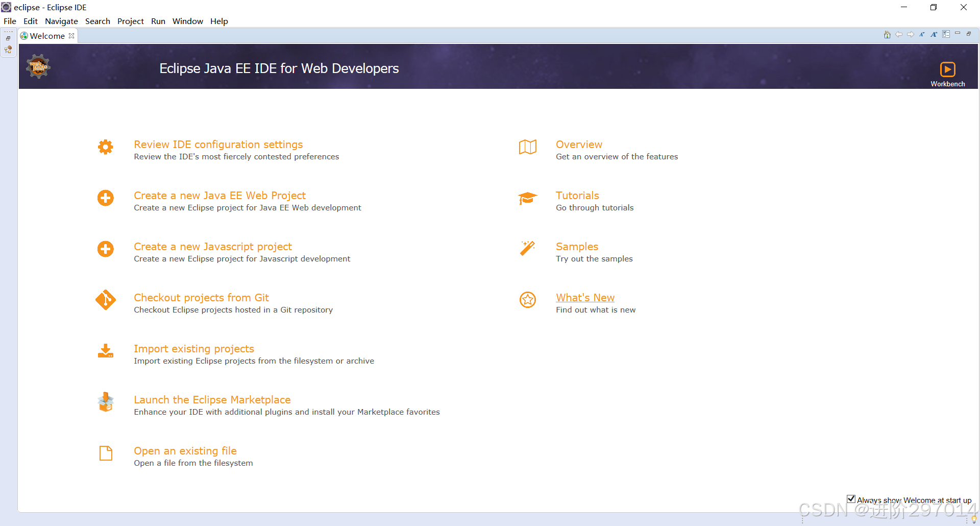This screenshot has width=980, height=526.
Task: Click 'Import existing Eclipse projects from the filesystem' description
Action: 254,361
